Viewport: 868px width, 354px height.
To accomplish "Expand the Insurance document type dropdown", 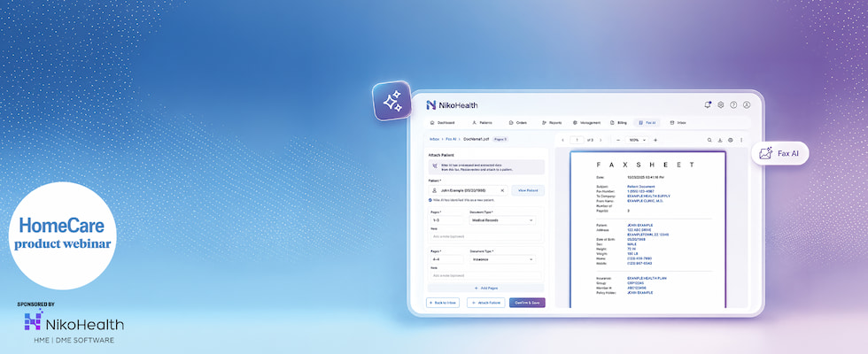I will click(502, 258).
